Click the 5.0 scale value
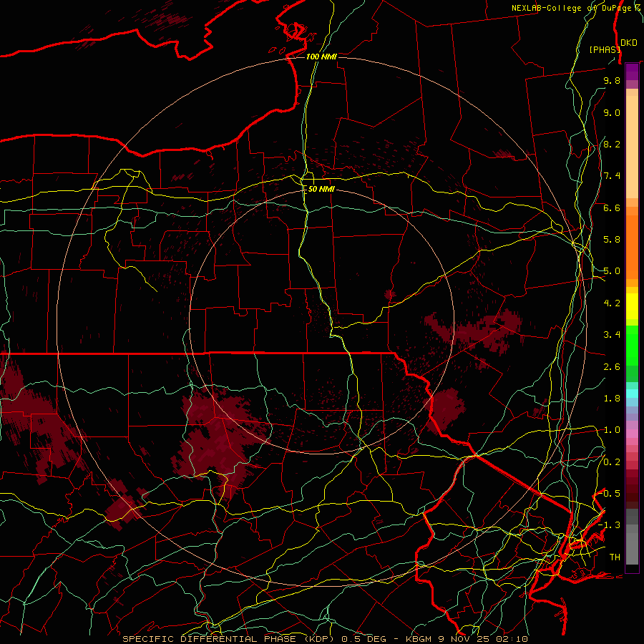The image size is (644, 644). pos(612,271)
